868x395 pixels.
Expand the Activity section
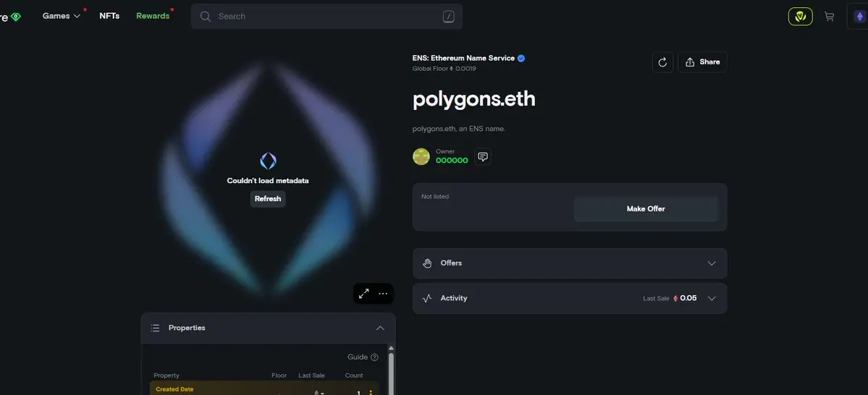pos(570,298)
